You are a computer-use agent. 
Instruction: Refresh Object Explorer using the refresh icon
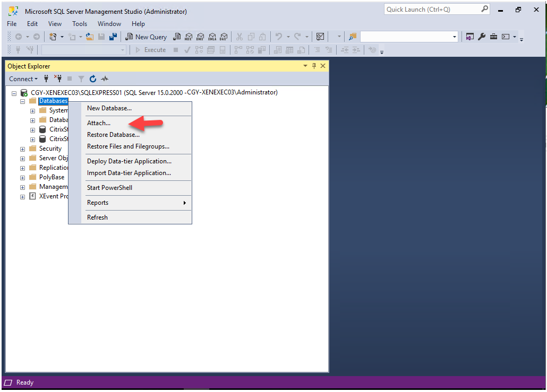tap(93, 79)
